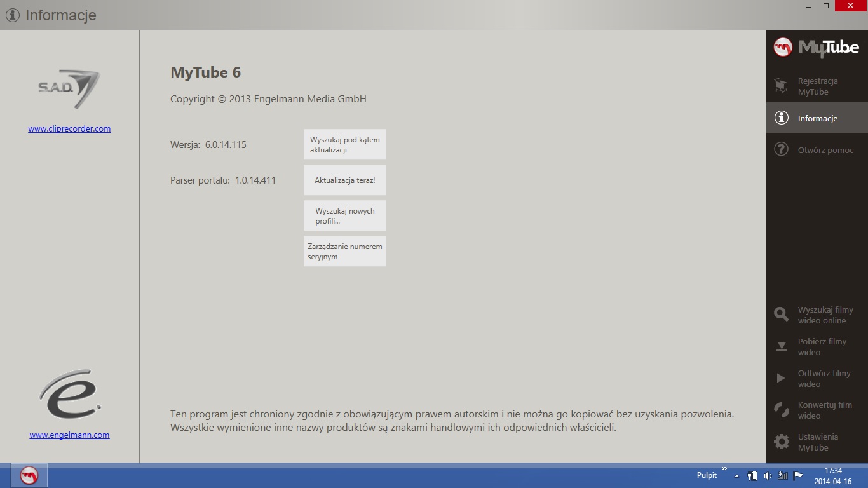Open www.engelmann.com link

point(69,435)
